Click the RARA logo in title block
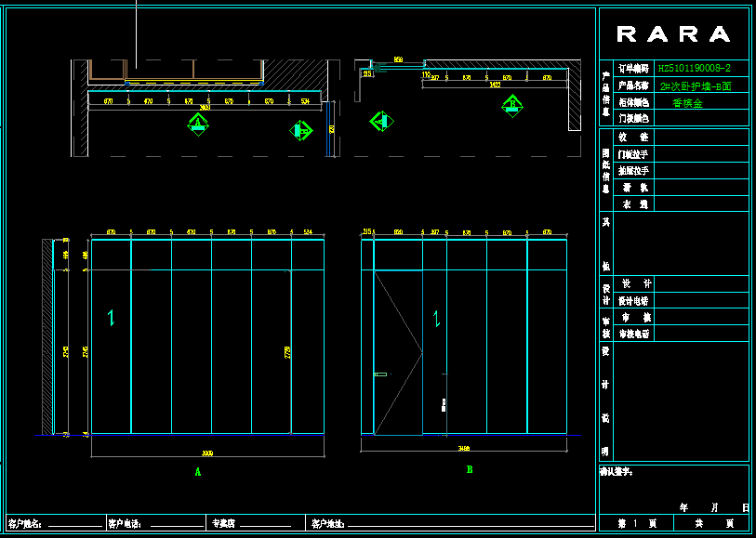756x538 pixels. click(673, 35)
